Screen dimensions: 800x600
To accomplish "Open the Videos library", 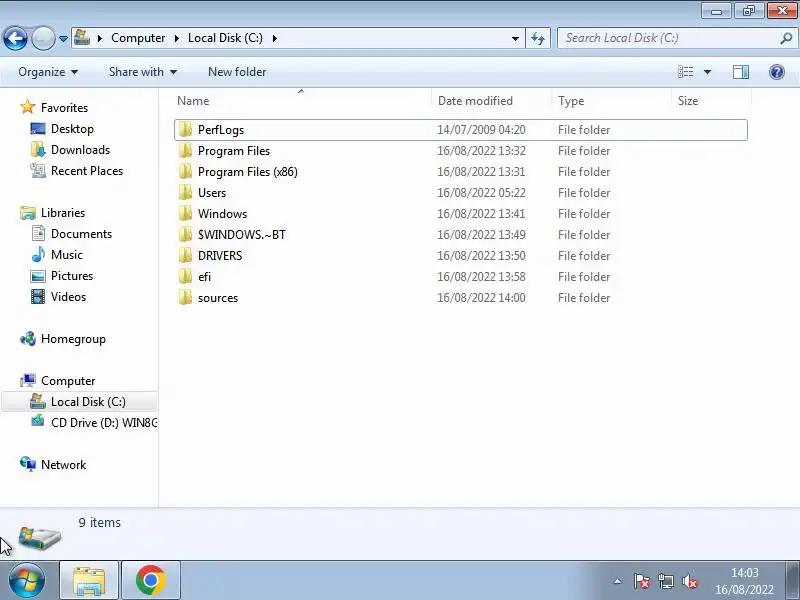I will [x=68, y=296].
